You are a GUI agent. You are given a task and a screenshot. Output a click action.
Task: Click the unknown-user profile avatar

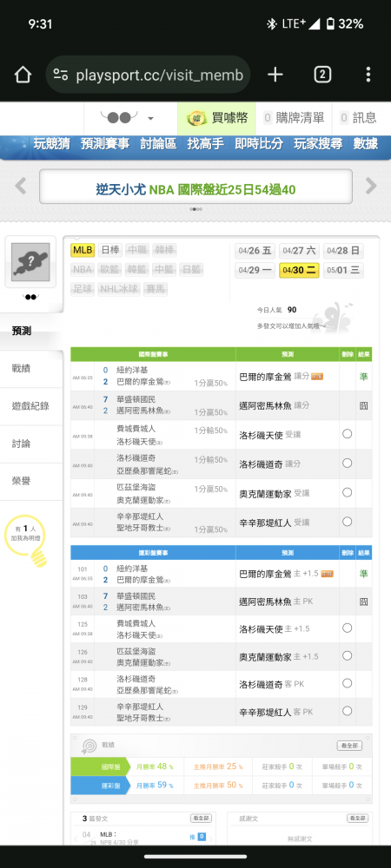click(x=30, y=261)
